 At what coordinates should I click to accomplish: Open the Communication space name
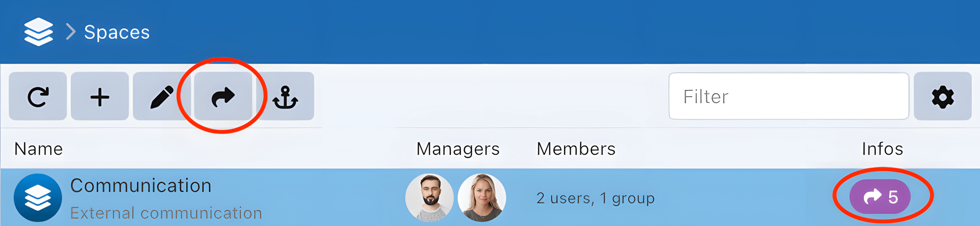[x=141, y=186]
